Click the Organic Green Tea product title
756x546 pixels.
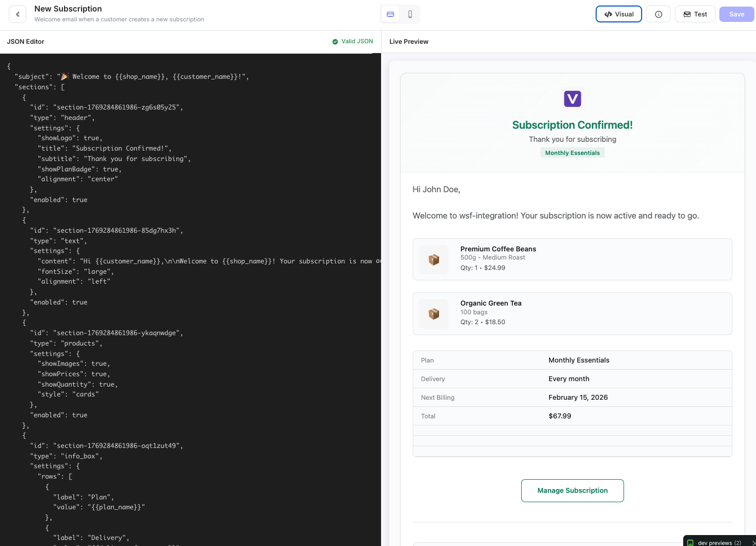pos(491,303)
